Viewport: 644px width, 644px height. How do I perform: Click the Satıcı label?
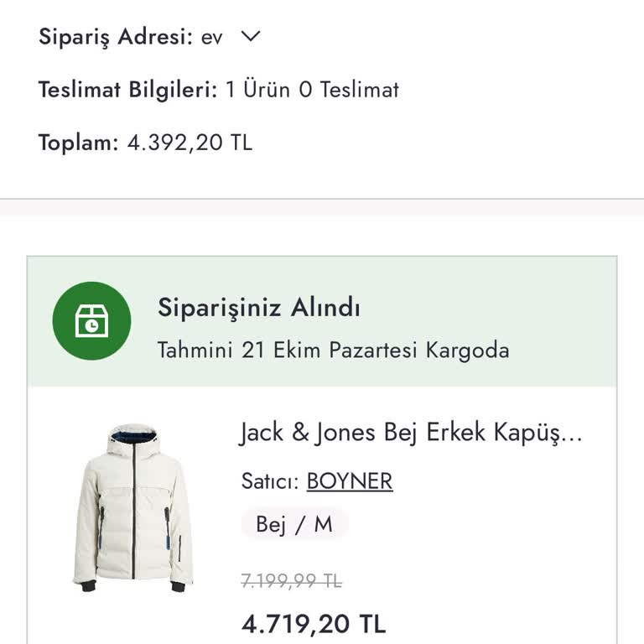point(270,481)
